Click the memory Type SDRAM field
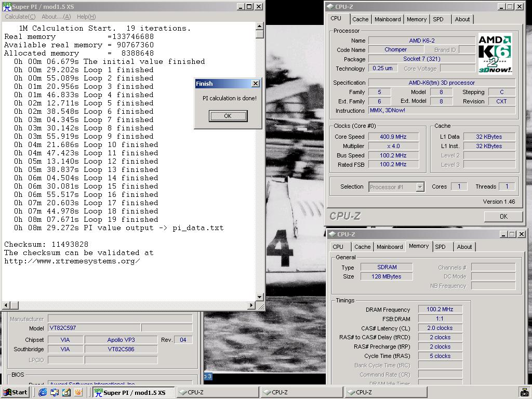The image size is (532, 399). [x=387, y=267]
